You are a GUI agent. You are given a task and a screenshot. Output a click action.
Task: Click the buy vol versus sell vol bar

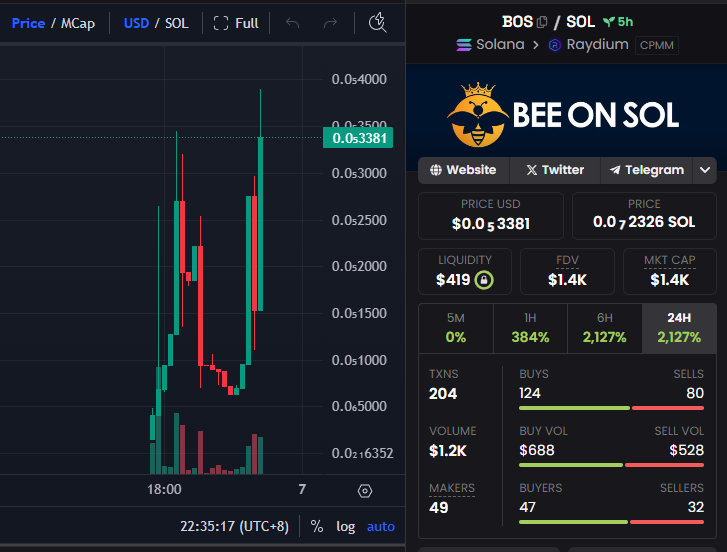coord(612,465)
